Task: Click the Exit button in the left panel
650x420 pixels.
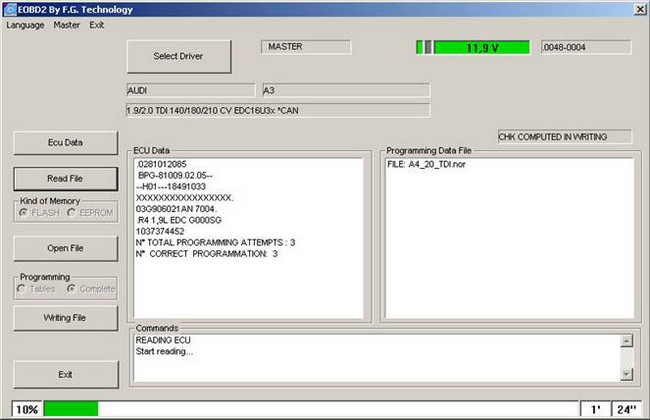Action: point(65,373)
